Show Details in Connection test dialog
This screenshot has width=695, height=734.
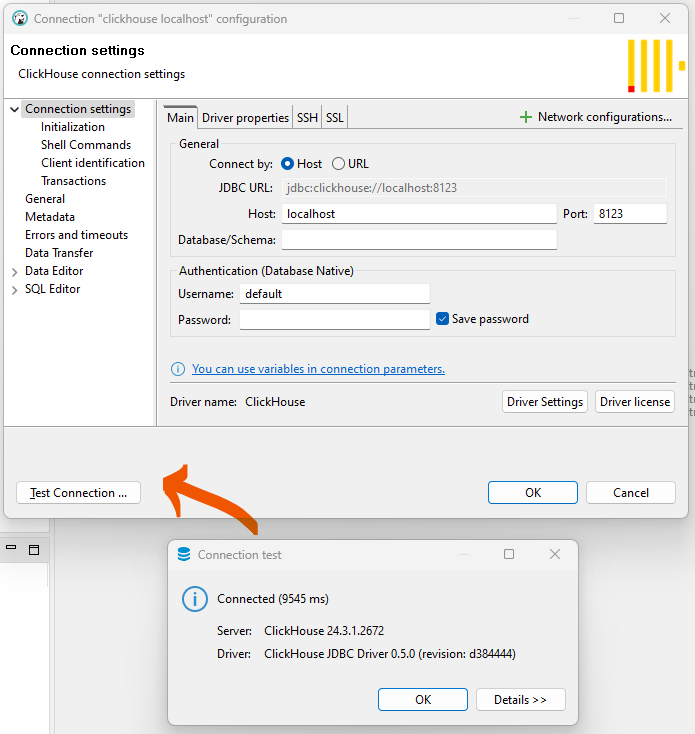520,699
